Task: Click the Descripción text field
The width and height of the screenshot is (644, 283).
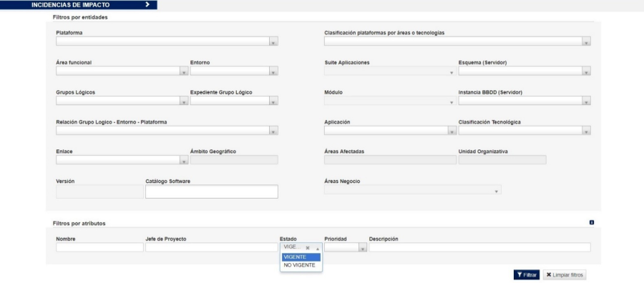Action: coord(479,247)
